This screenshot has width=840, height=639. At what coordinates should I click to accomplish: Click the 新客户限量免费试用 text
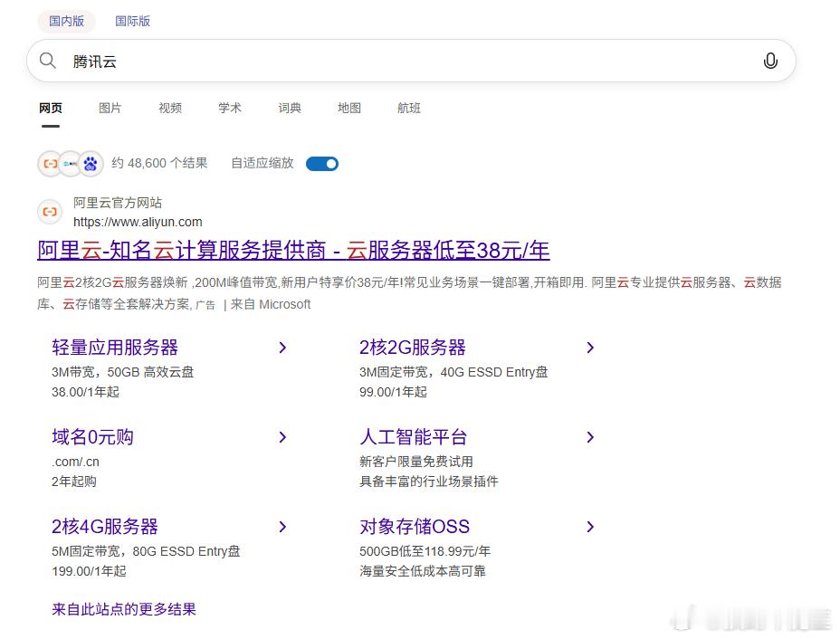[416, 462]
